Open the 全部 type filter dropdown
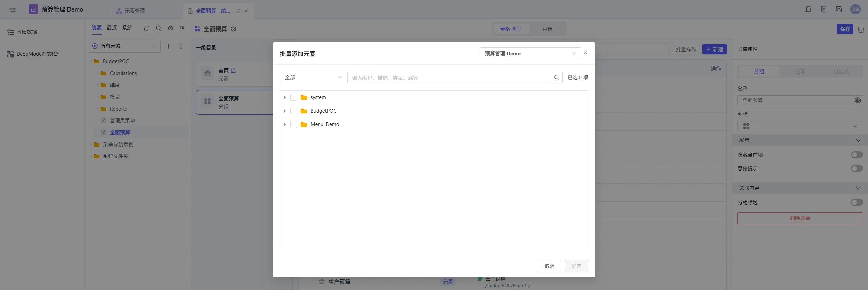Image resolution: width=868 pixels, height=290 pixels. pyautogui.click(x=313, y=78)
